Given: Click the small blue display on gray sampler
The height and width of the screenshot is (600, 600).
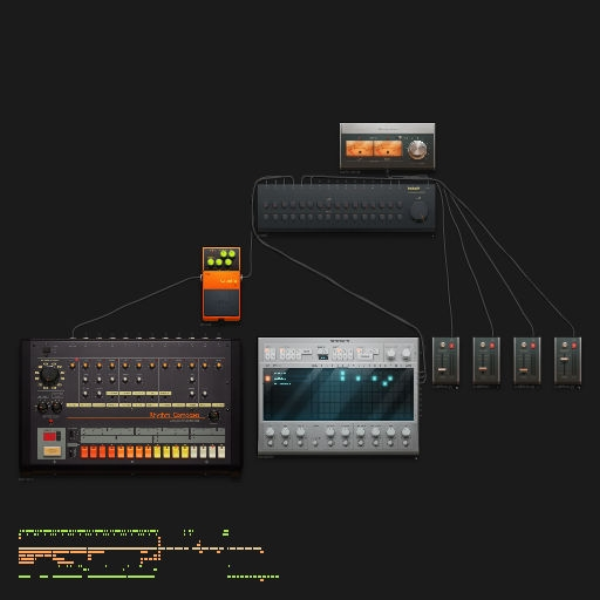Looking at the screenshot, I should [323, 357].
